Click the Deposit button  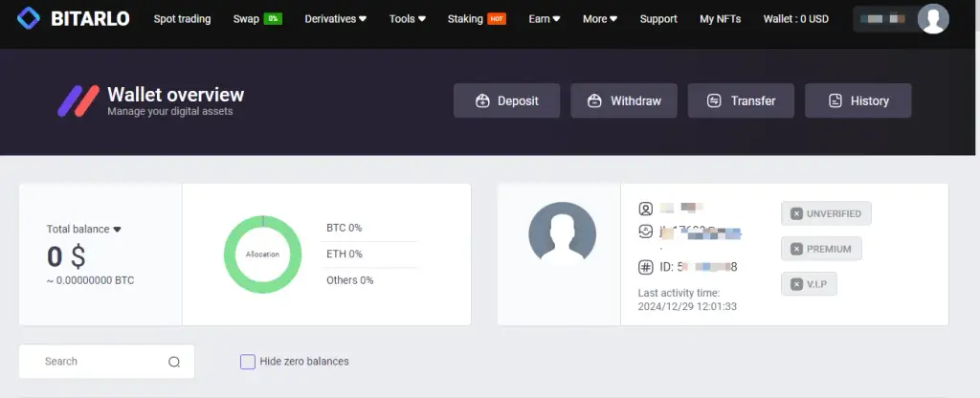[507, 100]
